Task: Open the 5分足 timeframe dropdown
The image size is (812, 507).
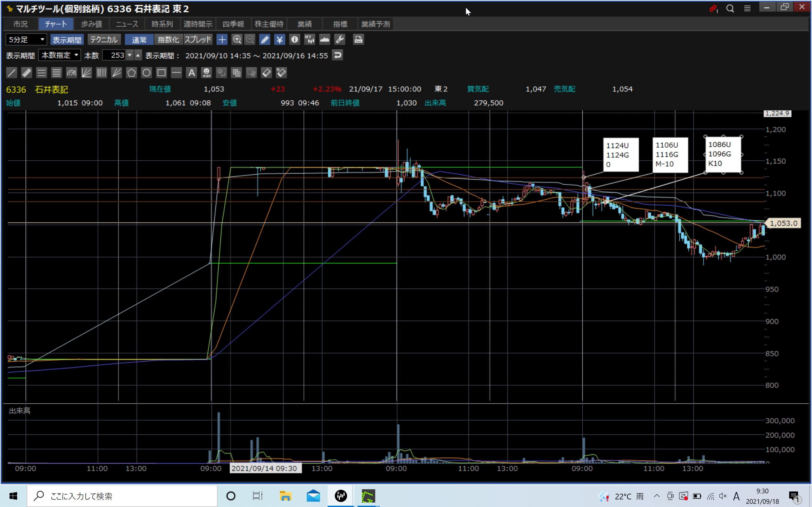Action: [x=26, y=40]
